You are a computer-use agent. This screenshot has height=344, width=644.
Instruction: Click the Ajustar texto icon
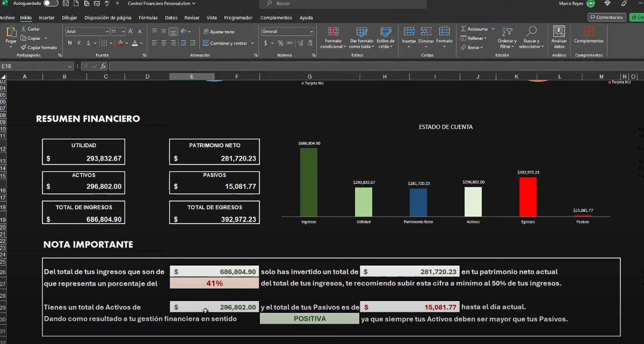coord(207,32)
